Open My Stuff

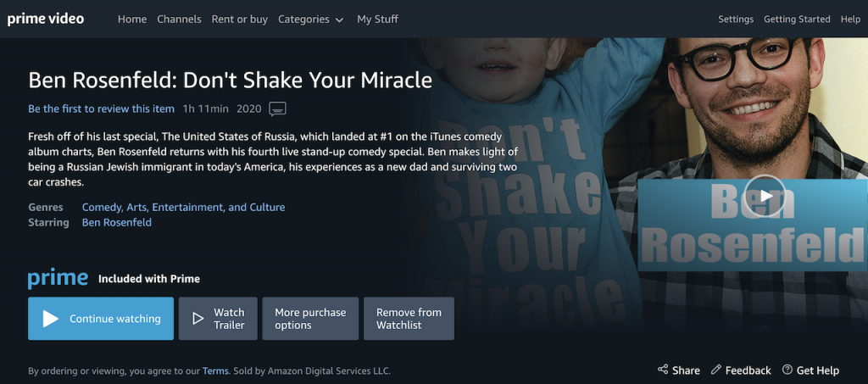[377, 19]
